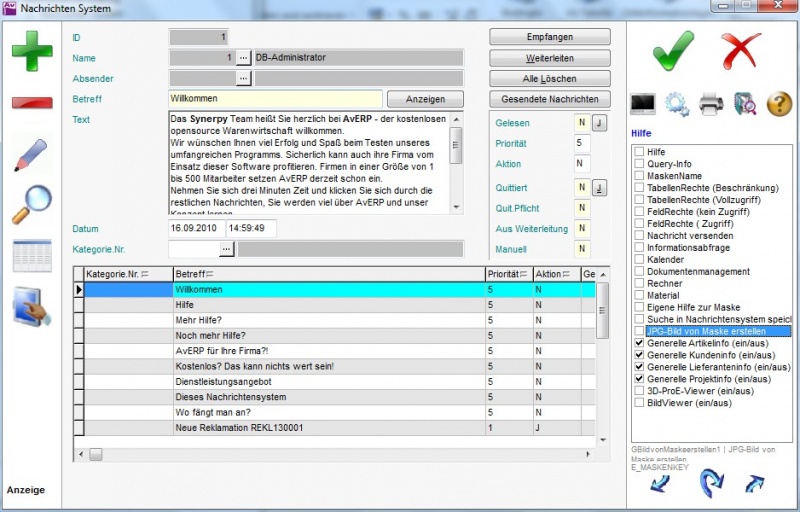Select the pencil edit icon

click(x=32, y=155)
